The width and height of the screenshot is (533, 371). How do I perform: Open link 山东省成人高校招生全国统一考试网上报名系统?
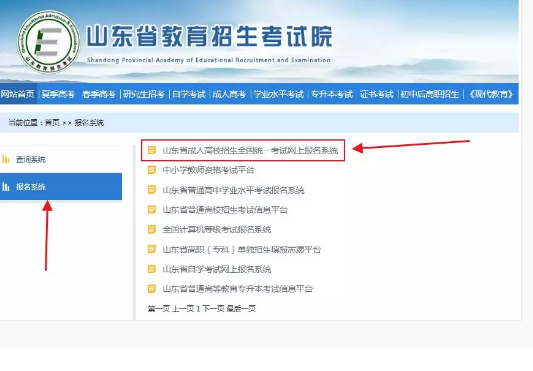pos(250,150)
